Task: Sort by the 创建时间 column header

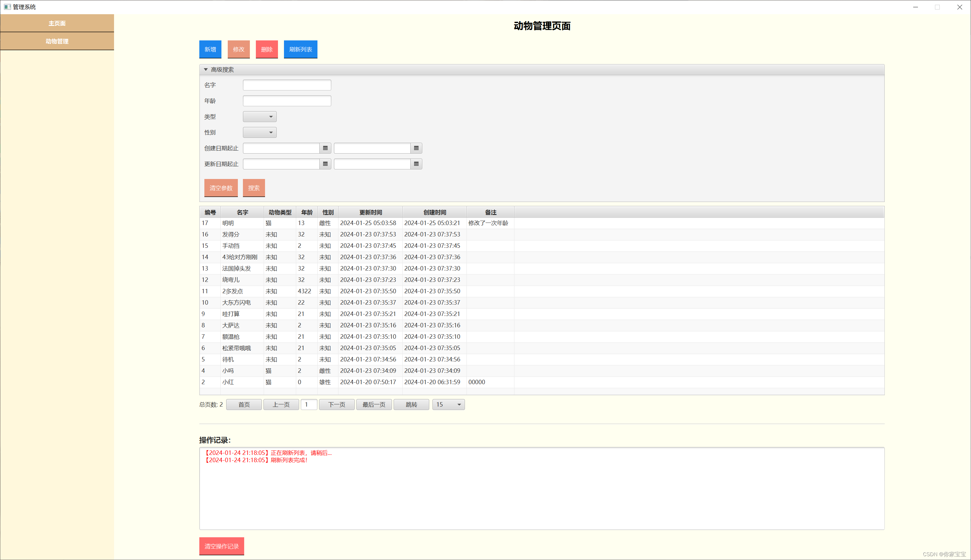Action: click(x=435, y=212)
